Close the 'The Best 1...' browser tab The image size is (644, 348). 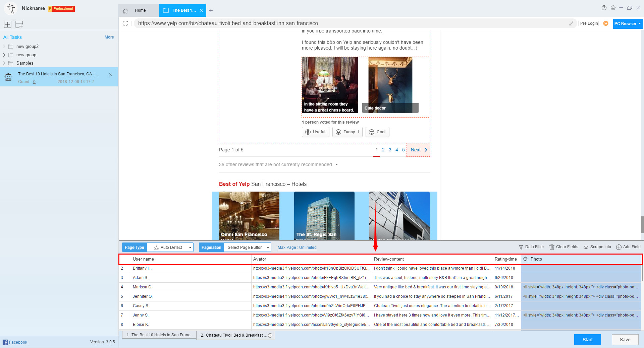pyautogui.click(x=201, y=11)
